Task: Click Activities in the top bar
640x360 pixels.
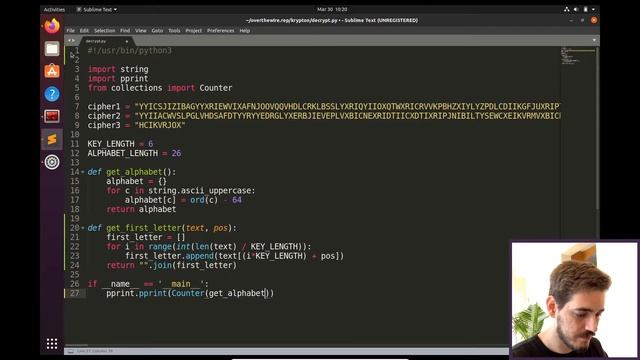Action: tap(54, 9)
